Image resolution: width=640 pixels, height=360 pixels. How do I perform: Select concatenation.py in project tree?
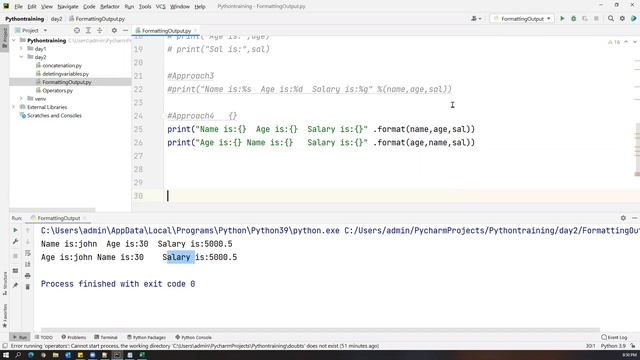tap(62, 65)
